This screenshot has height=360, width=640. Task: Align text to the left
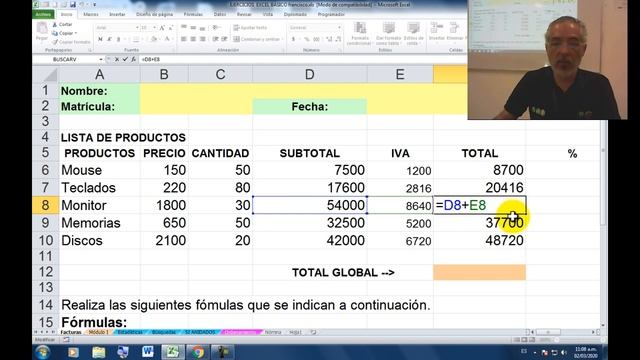coord(184,39)
